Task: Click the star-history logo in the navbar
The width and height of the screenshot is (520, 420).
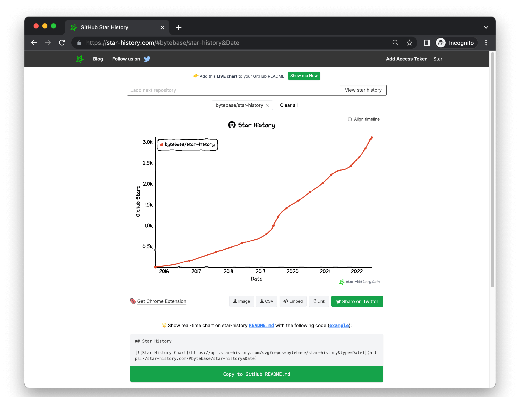Action: click(80, 59)
